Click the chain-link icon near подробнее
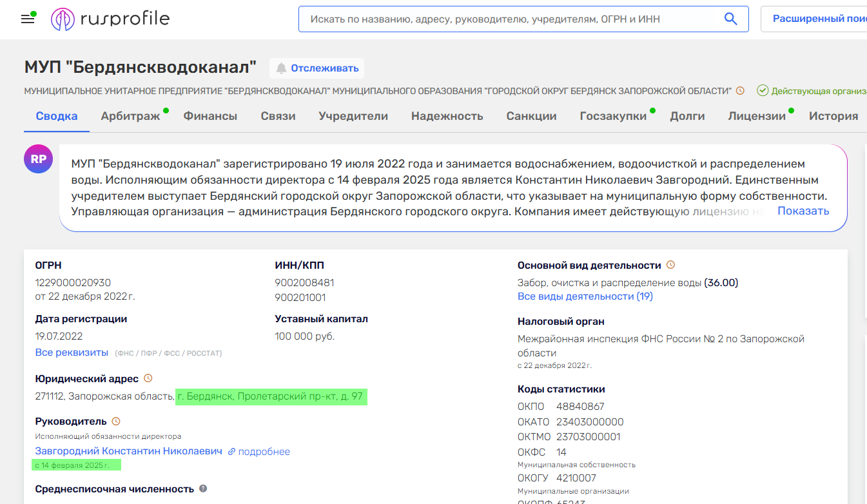The image size is (867, 504). coord(231,451)
